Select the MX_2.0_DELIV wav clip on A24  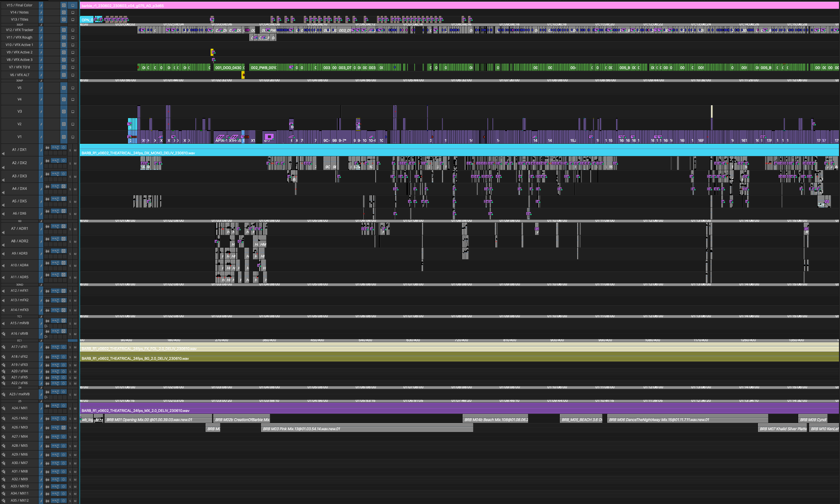459,408
